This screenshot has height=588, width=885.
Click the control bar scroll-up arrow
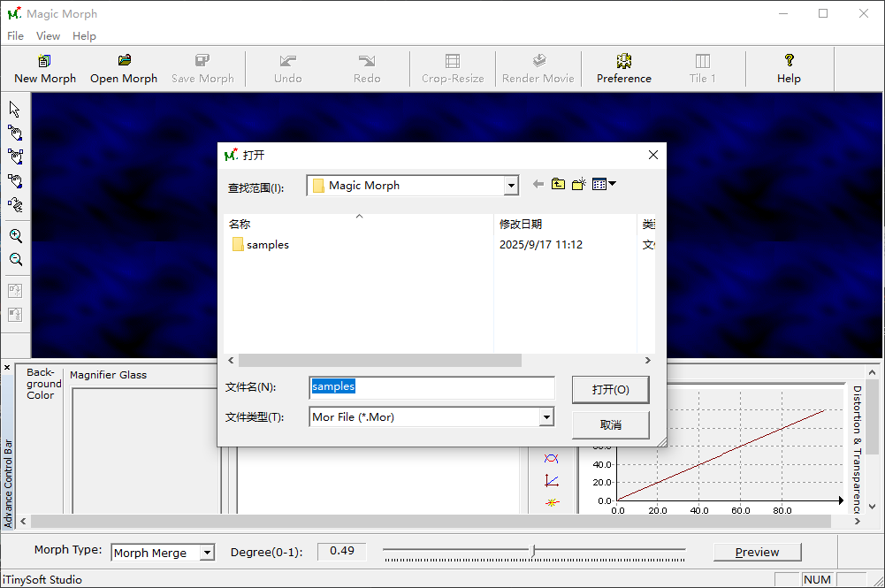pyautogui.click(x=872, y=372)
